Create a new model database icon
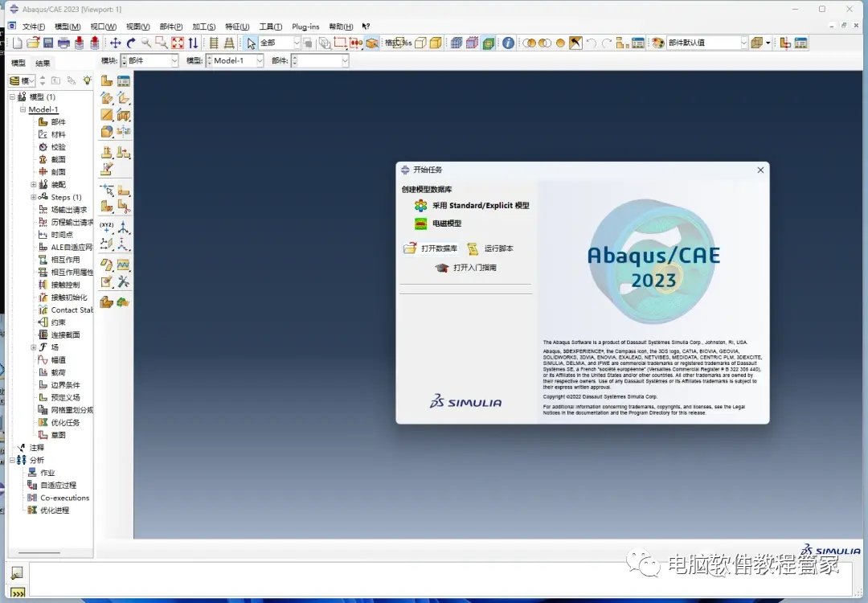Image resolution: width=868 pixels, height=603 pixels. click(x=17, y=43)
